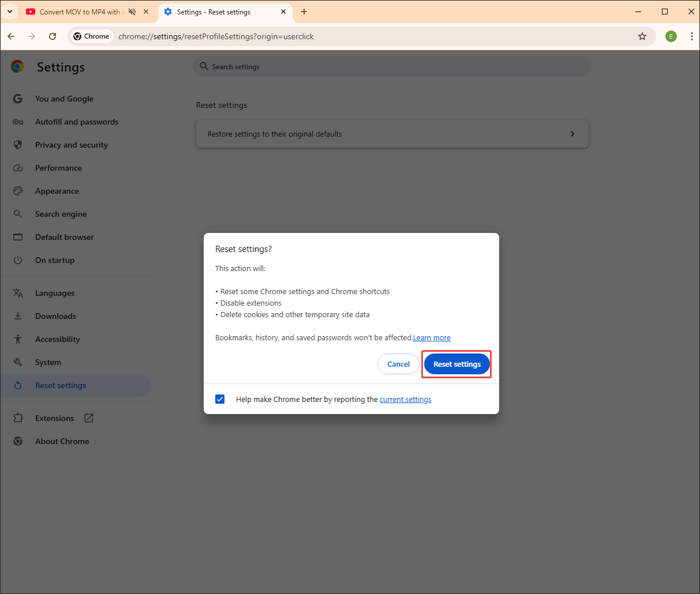The height and width of the screenshot is (594, 700).
Task: Click the Accessibility person icon
Action: pos(18,339)
